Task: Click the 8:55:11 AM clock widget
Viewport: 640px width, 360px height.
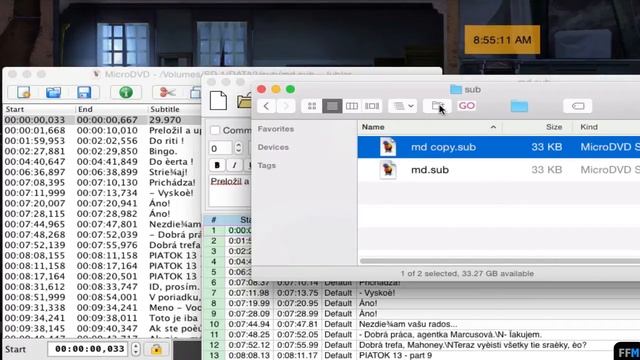Action: pos(502,40)
